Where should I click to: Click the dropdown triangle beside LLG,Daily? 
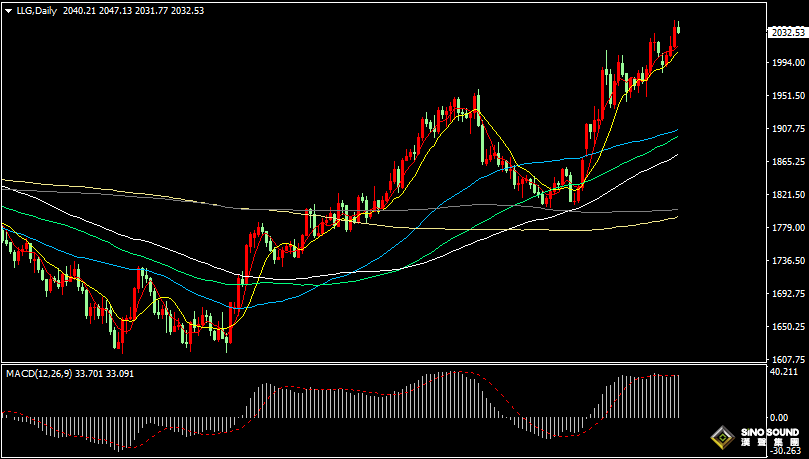(8, 10)
